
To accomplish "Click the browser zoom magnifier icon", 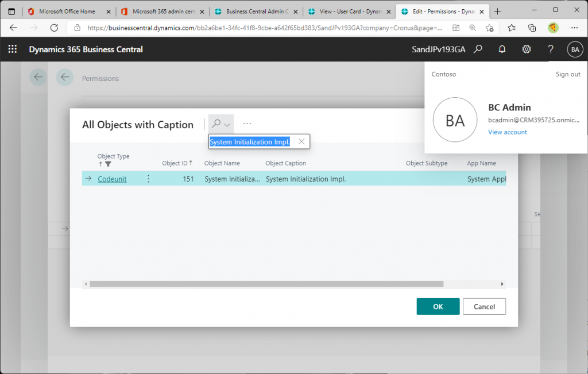I will tap(473, 28).
